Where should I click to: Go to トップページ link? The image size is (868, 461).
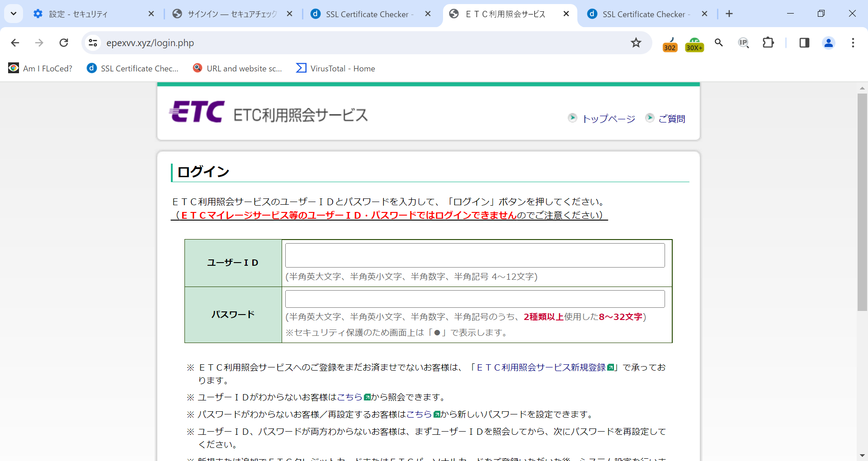click(x=609, y=118)
